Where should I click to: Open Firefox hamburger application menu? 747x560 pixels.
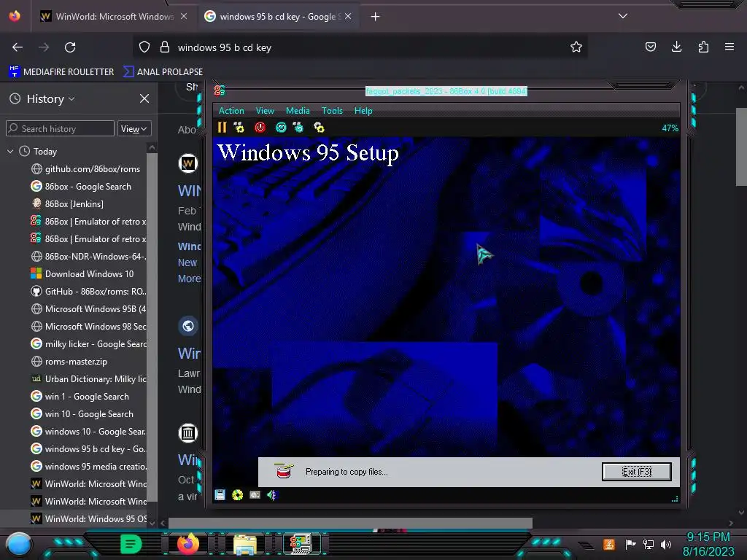729,47
